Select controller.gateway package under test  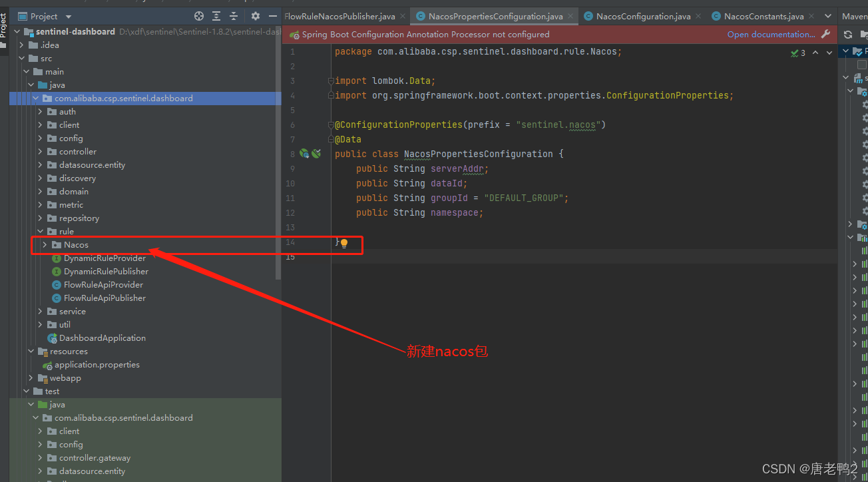pyautogui.click(x=95, y=458)
